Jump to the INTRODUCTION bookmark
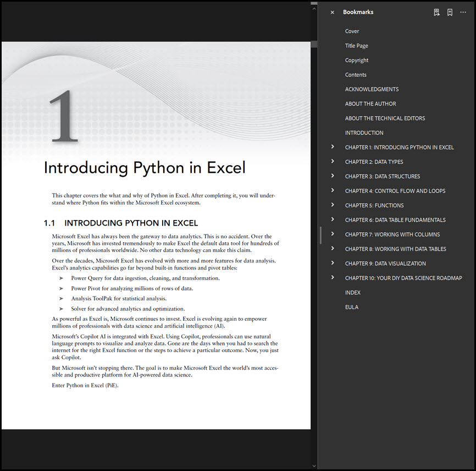This screenshot has height=471, width=476. click(364, 133)
